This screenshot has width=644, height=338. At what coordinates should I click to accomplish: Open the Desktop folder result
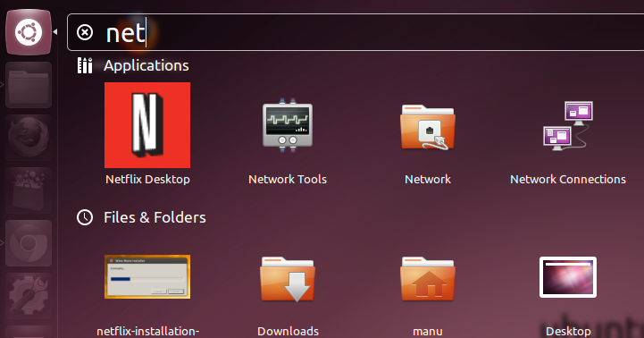pos(568,276)
